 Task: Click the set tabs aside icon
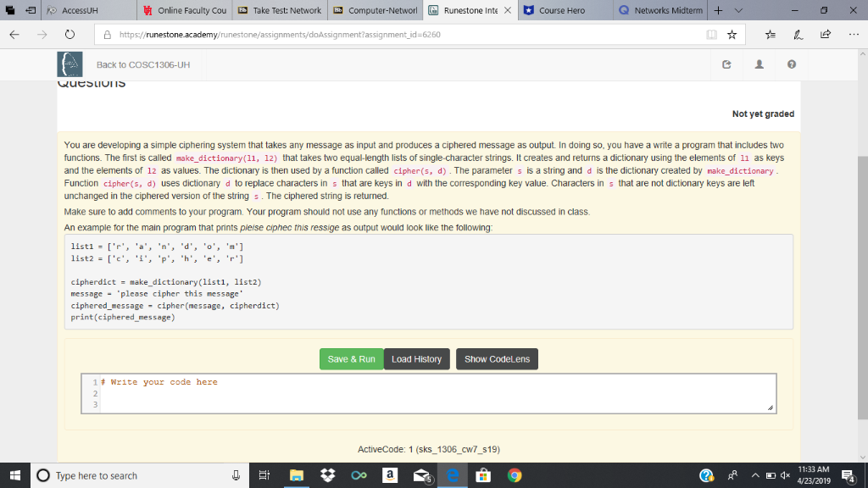point(31,10)
